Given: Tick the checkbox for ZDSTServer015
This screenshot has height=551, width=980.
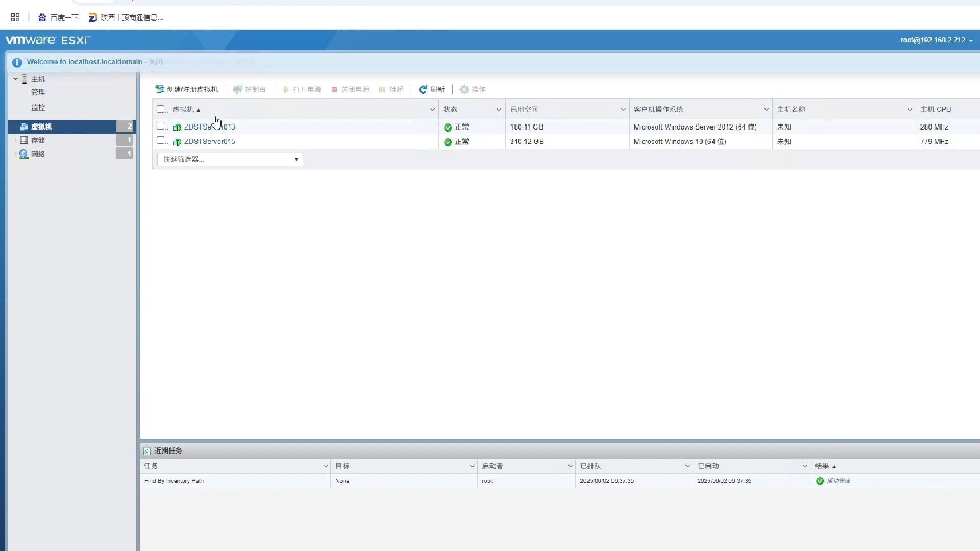Looking at the screenshot, I should tap(161, 140).
